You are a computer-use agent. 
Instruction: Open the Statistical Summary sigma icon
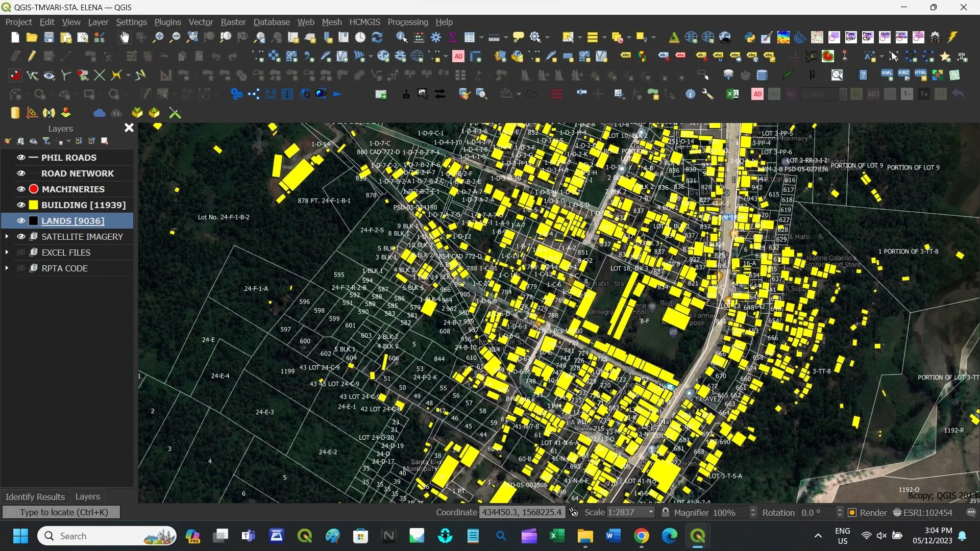pos(452,37)
